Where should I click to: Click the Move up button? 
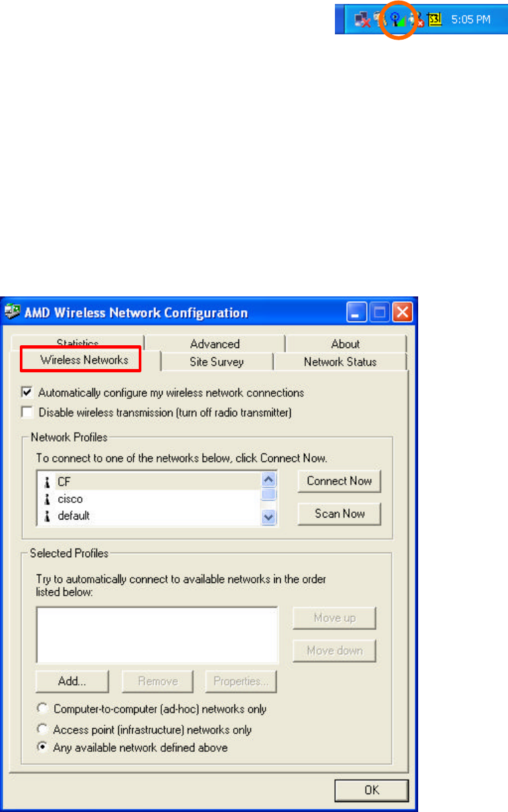[334, 618]
